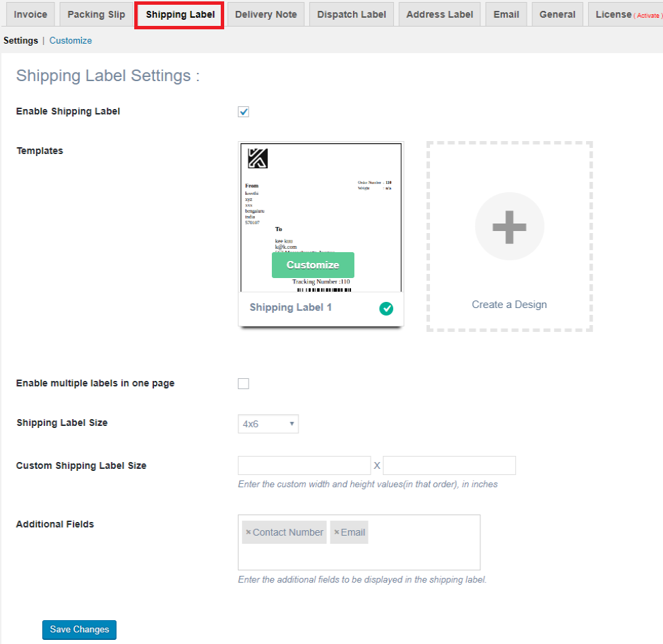Switch to the Address Label tab
663x644 pixels.
tap(439, 14)
